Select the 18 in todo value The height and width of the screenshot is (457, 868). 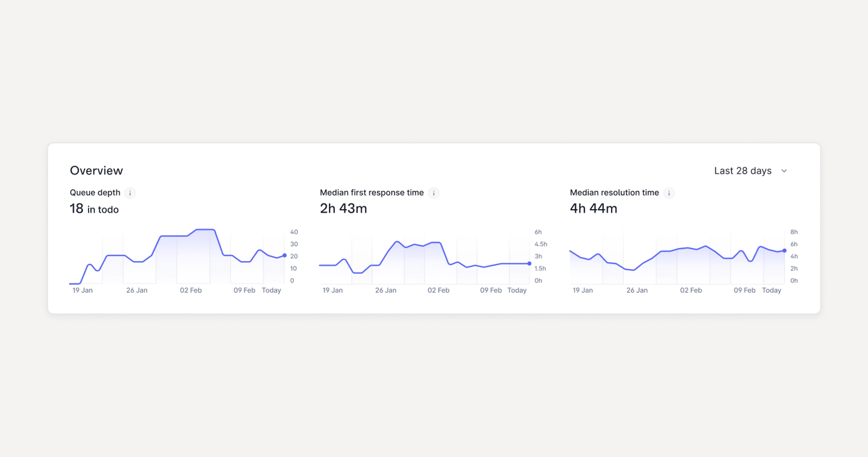[94, 209]
